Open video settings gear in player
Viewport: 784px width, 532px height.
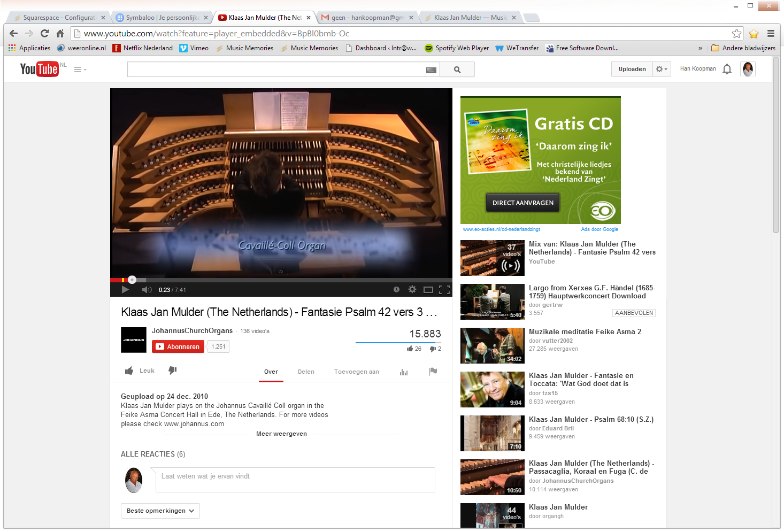click(412, 289)
